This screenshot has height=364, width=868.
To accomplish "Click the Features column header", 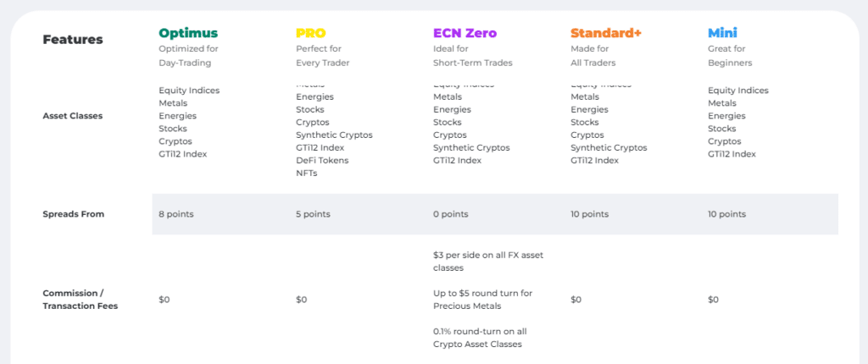I will tap(73, 40).
